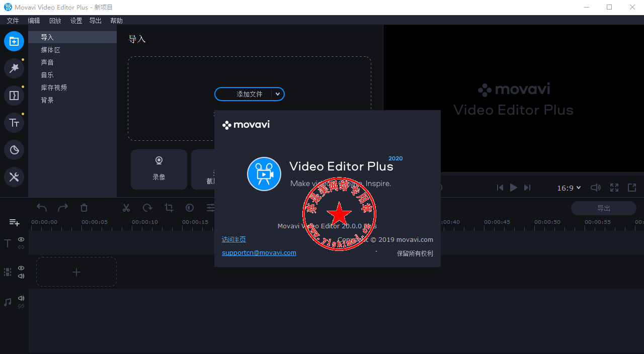This screenshot has height=354, width=644.
Task: Select the Crop tool icon
Action: [169, 208]
